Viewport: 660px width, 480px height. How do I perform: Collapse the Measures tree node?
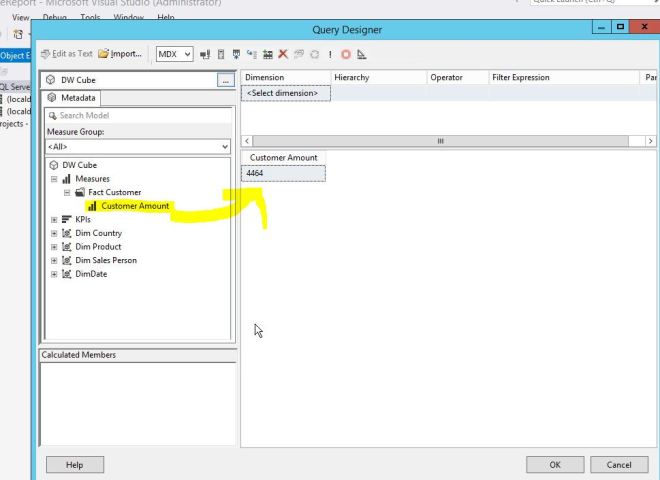tap(54, 179)
